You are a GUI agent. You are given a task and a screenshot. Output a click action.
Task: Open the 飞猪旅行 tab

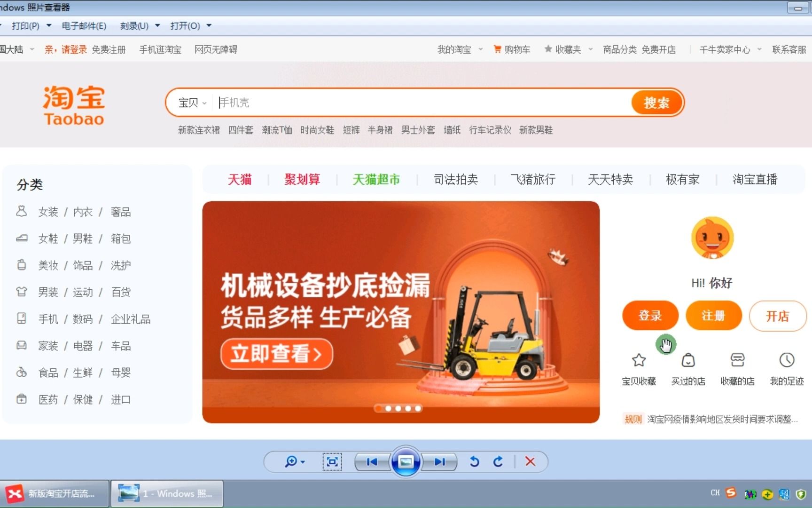point(533,179)
